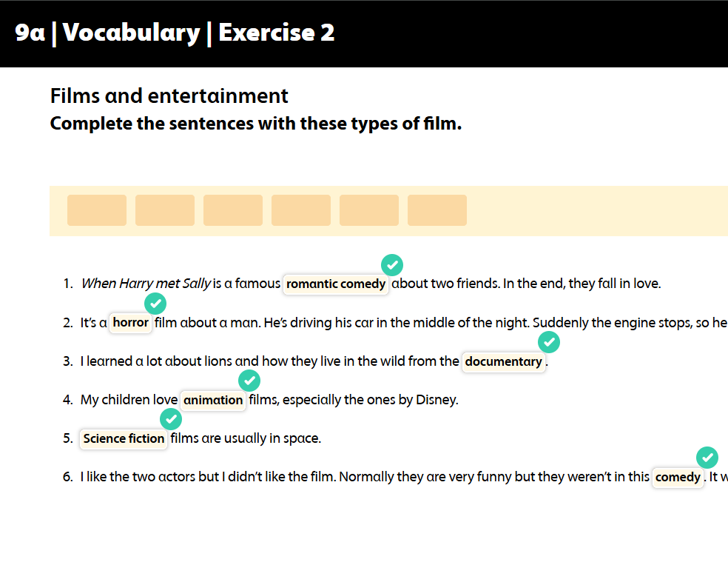Click the 'Films and entertainment' heading

tap(169, 96)
